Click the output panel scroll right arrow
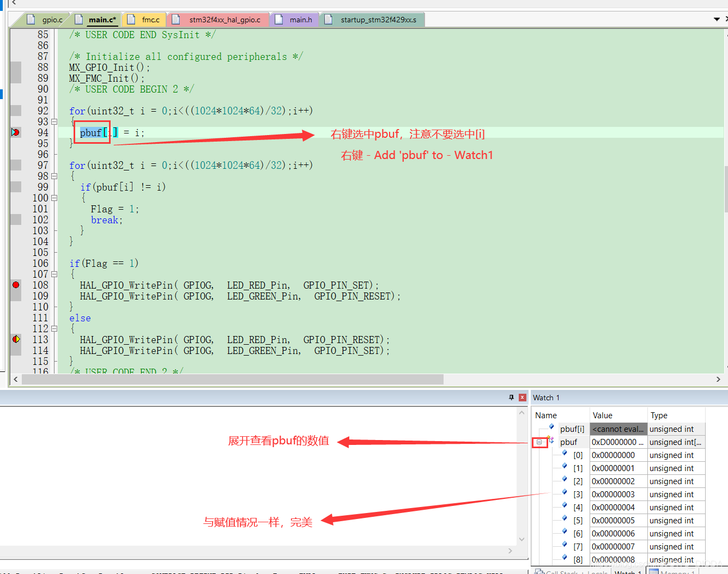This screenshot has height=574, width=728. coord(510,551)
